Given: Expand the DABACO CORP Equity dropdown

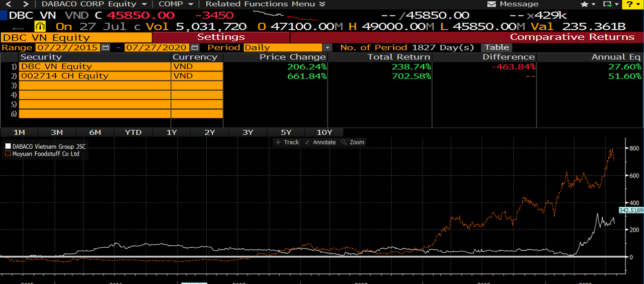Looking at the screenshot, I should click(94, 4).
